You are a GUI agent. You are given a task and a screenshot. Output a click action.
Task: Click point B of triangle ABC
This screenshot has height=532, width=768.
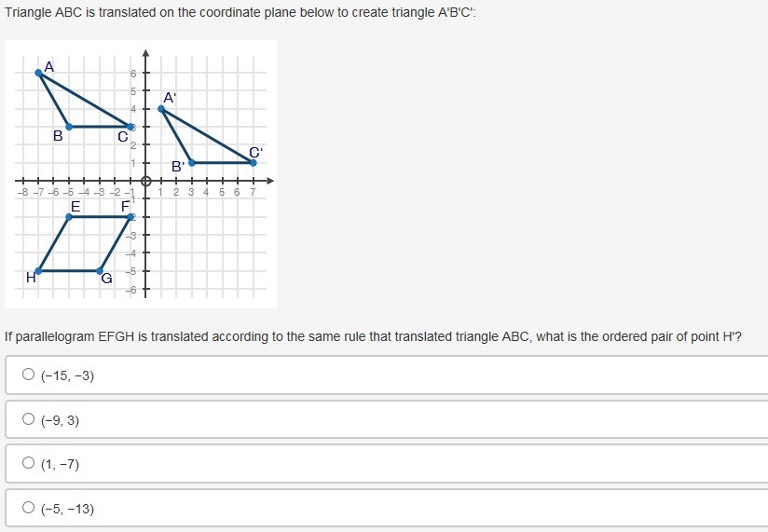(69, 127)
